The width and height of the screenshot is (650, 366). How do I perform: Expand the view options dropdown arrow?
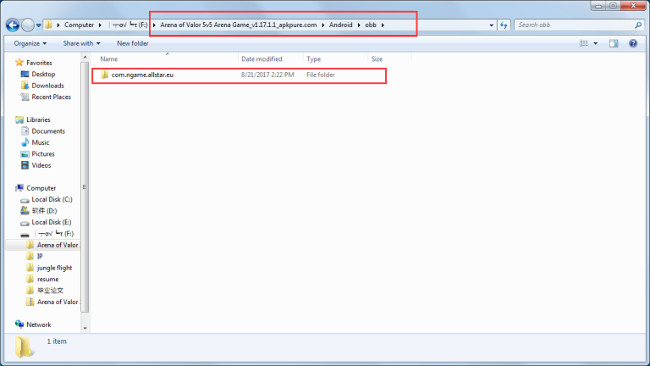[x=596, y=44]
